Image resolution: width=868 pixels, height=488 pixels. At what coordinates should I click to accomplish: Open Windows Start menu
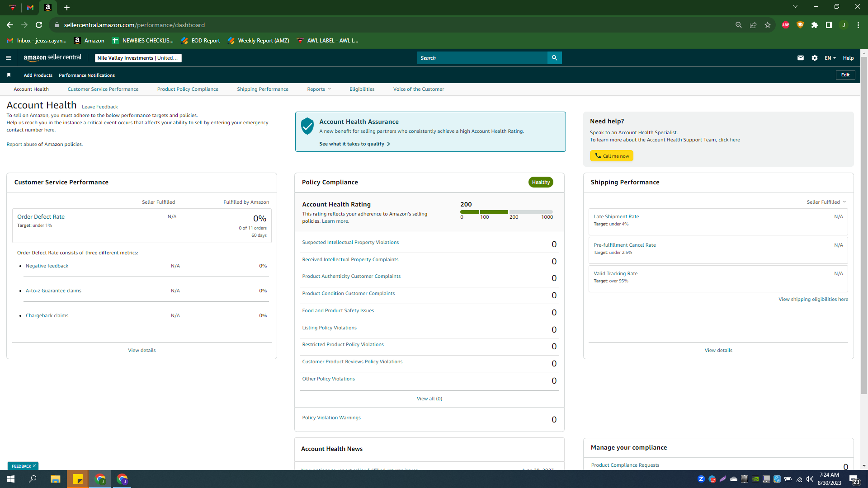click(x=11, y=479)
